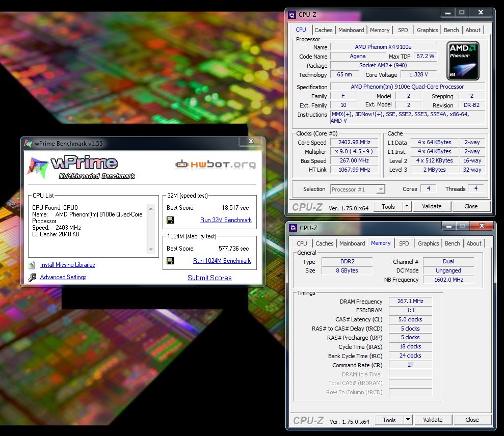Viewport: 504px width, 436px height.
Task: Click the lower CPU-Z window title icon
Action: pos(293,228)
